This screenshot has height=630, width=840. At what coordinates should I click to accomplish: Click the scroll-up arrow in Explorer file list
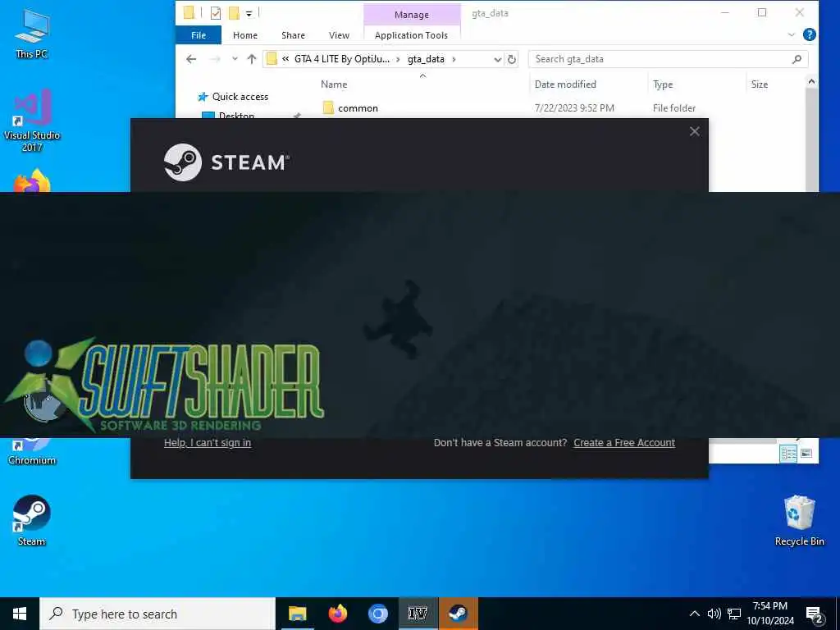(811, 81)
